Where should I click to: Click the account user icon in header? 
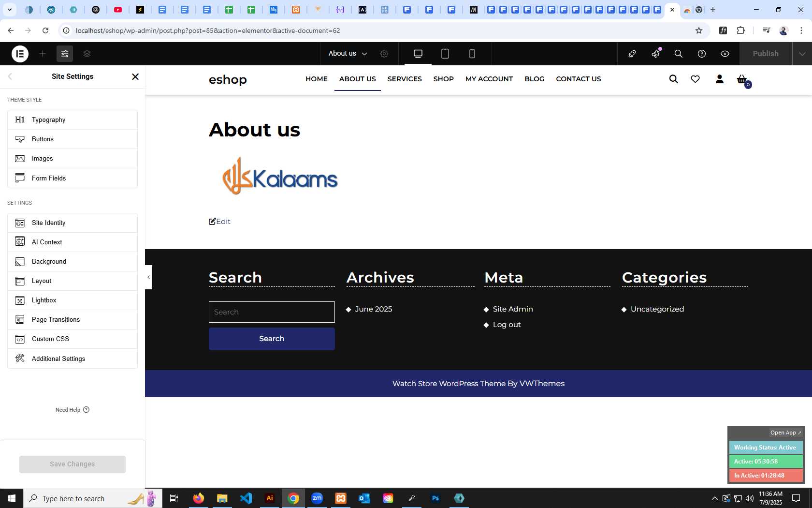(720, 79)
